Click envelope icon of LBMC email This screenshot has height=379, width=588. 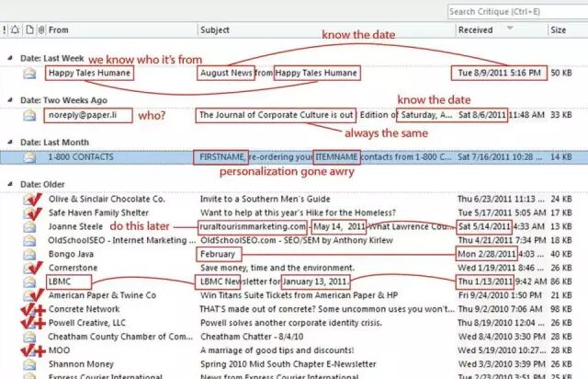(29, 281)
